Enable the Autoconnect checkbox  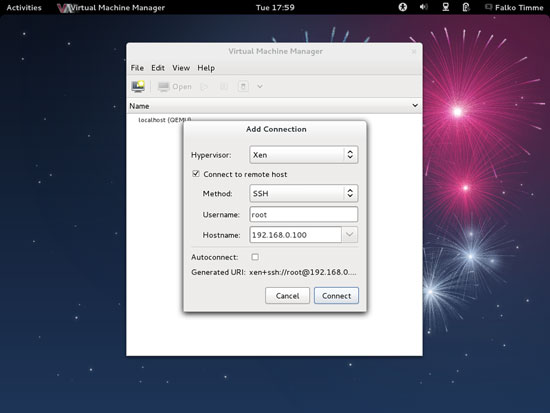255,257
